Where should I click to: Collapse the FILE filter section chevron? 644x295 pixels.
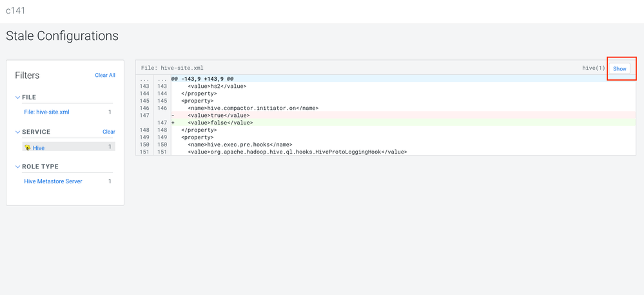point(18,97)
